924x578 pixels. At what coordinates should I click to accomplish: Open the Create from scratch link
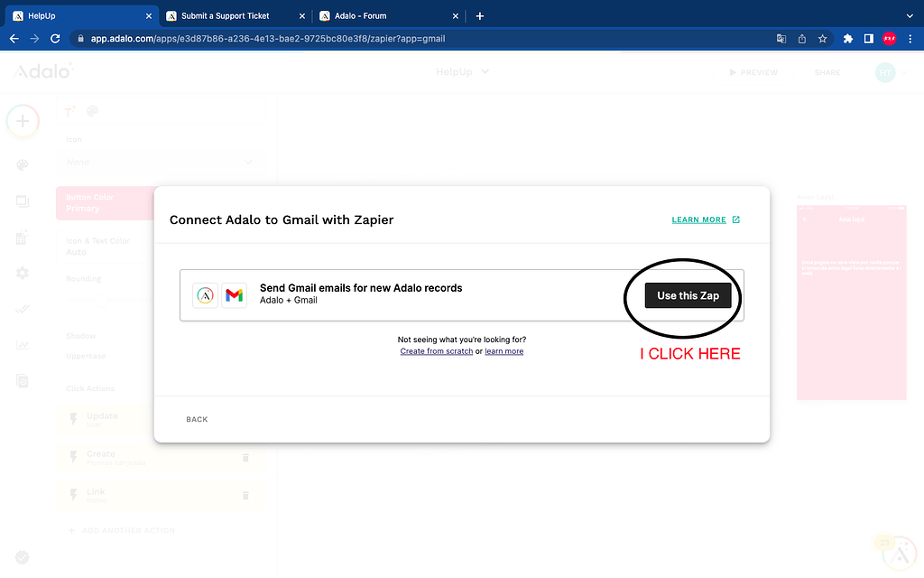tap(436, 351)
